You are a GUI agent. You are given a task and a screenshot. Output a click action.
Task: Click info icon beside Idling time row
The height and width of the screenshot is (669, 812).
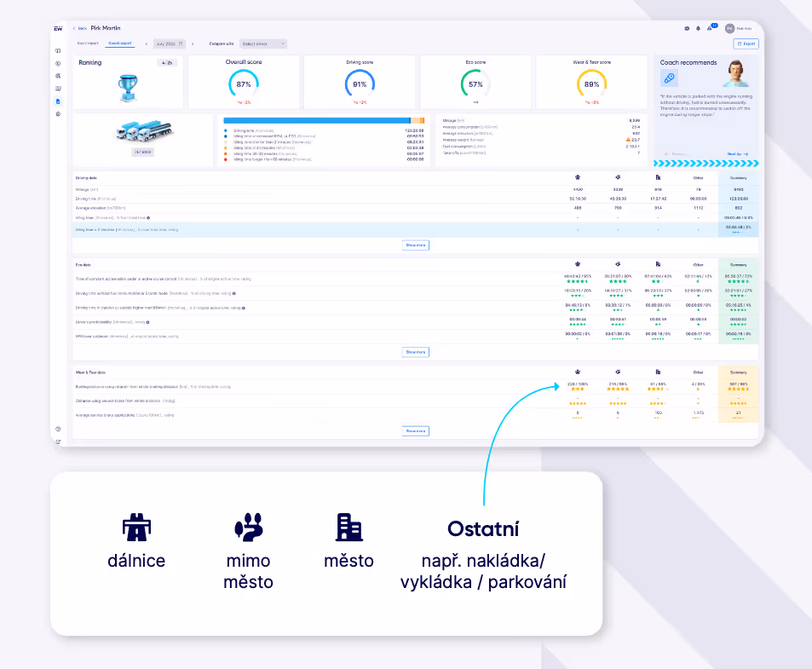(148, 218)
